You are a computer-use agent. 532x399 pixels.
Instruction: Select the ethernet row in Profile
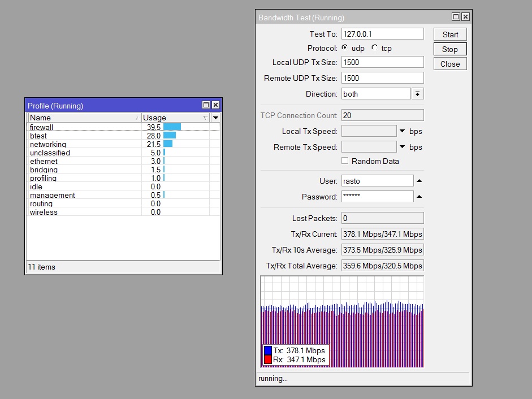point(123,161)
